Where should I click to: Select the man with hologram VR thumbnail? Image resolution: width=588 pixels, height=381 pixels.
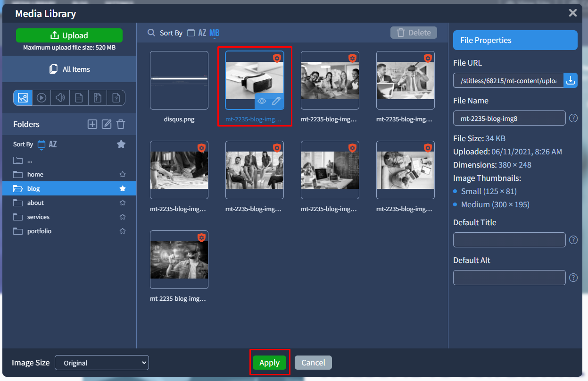tap(179, 260)
